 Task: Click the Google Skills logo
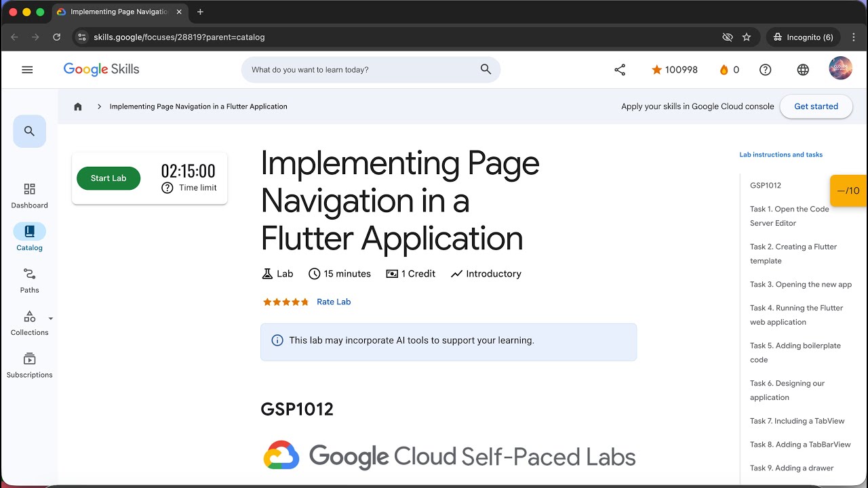pos(101,69)
